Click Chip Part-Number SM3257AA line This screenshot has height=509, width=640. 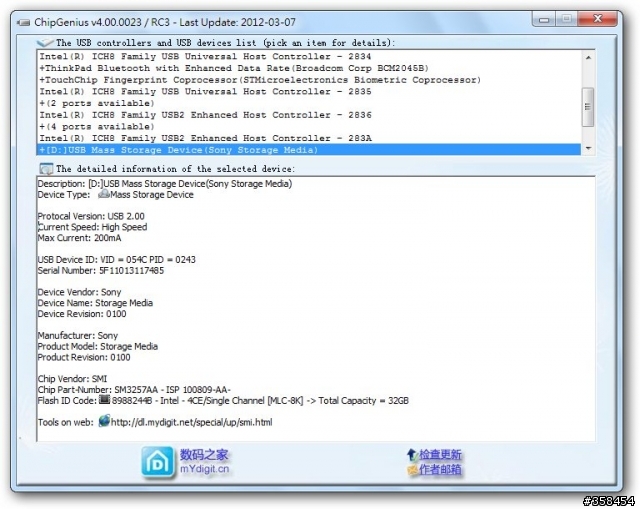pos(134,390)
